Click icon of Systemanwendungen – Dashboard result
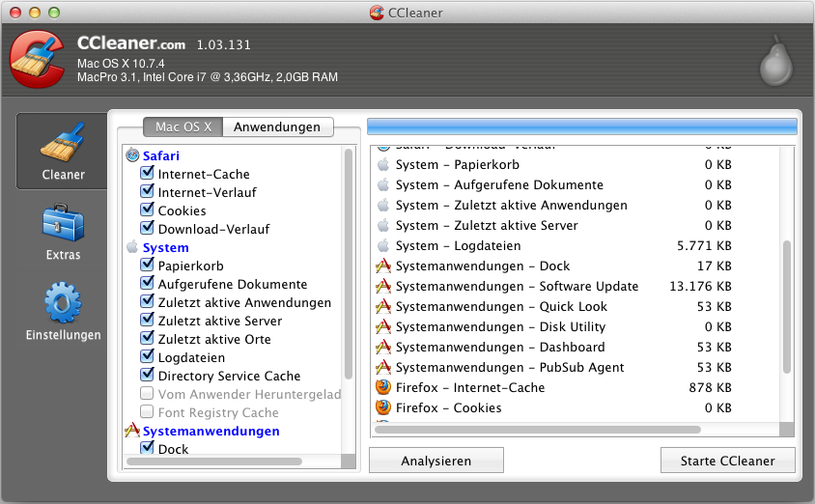 point(383,347)
